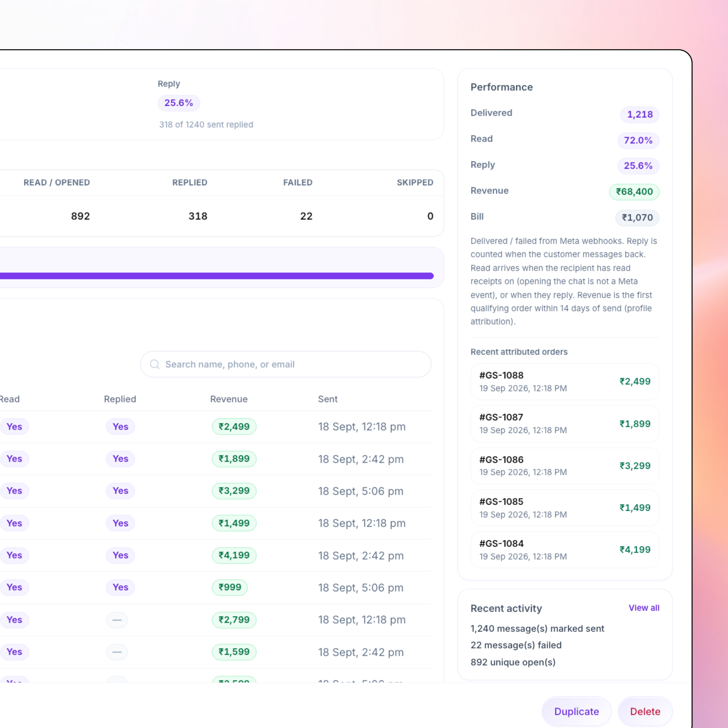
Task: Click the search magnifier icon
Action: point(154,364)
